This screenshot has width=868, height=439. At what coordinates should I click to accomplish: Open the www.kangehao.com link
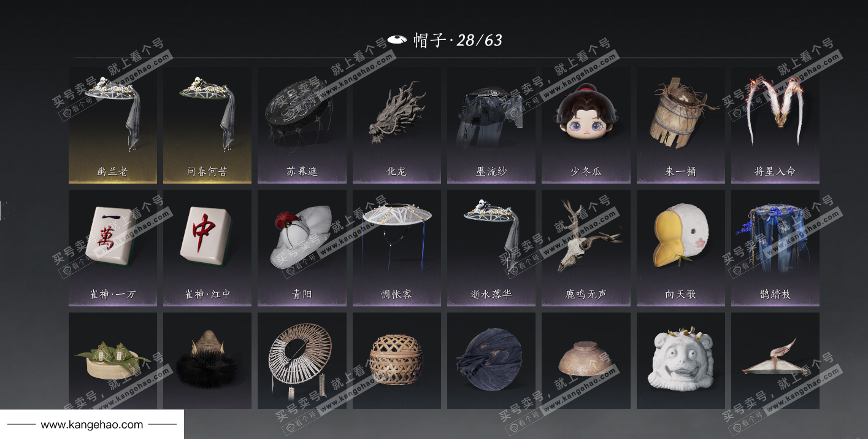click(x=92, y=424)
